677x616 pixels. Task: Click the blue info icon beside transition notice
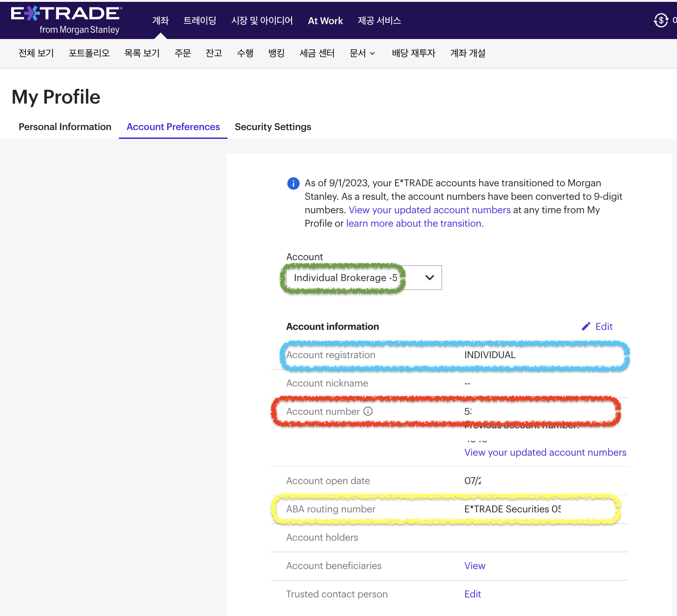(x=293, y=183)
